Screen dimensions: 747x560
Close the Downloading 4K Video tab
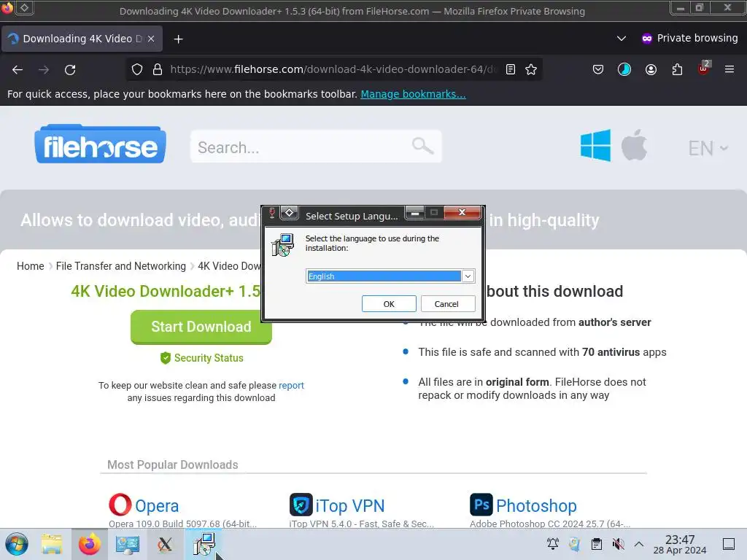pyautogui.click(x=151, y=39)
